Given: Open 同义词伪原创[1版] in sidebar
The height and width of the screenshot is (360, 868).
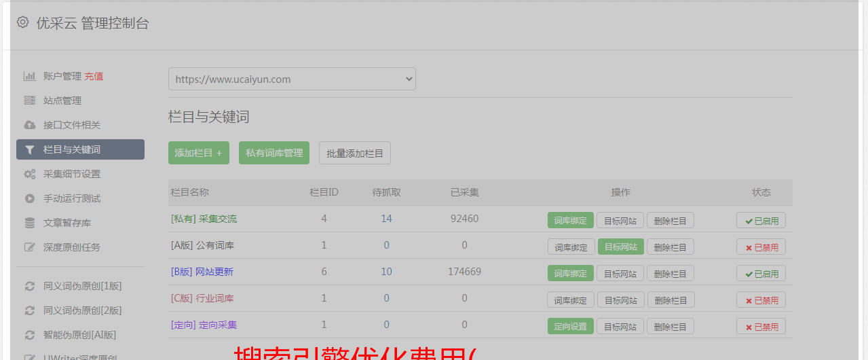Looking at the screenshot, I should pos(82,286).
